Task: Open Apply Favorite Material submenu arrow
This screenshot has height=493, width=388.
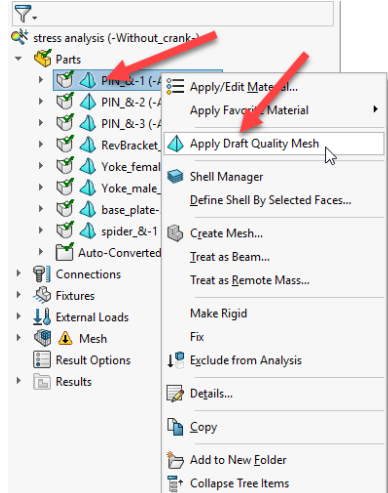Action: (376, 109)
